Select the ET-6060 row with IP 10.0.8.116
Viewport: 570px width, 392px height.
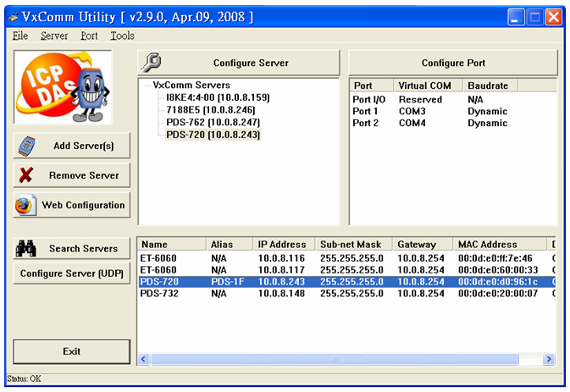coord(346,258)
